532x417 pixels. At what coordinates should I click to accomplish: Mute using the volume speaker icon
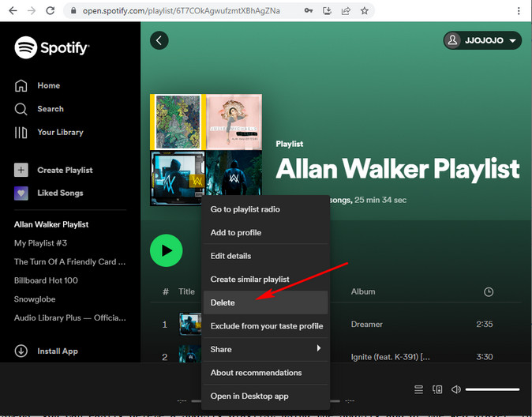(x=456, y=389)
